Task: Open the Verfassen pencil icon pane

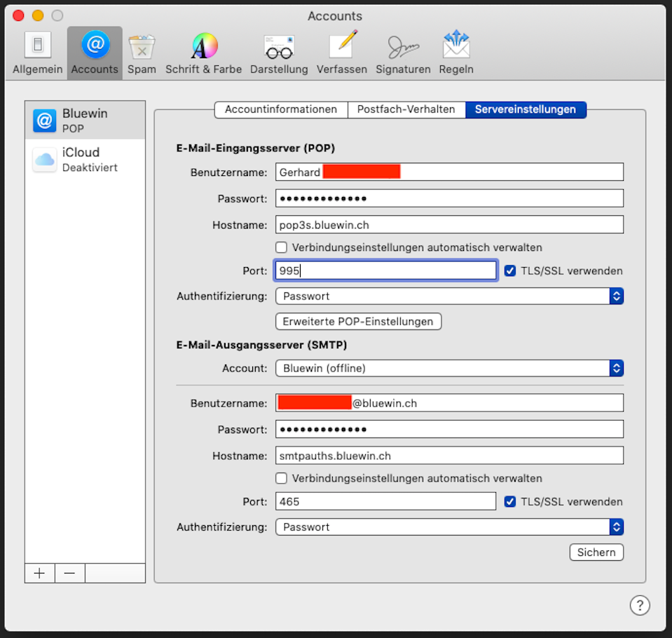Action: coord(342,53)
